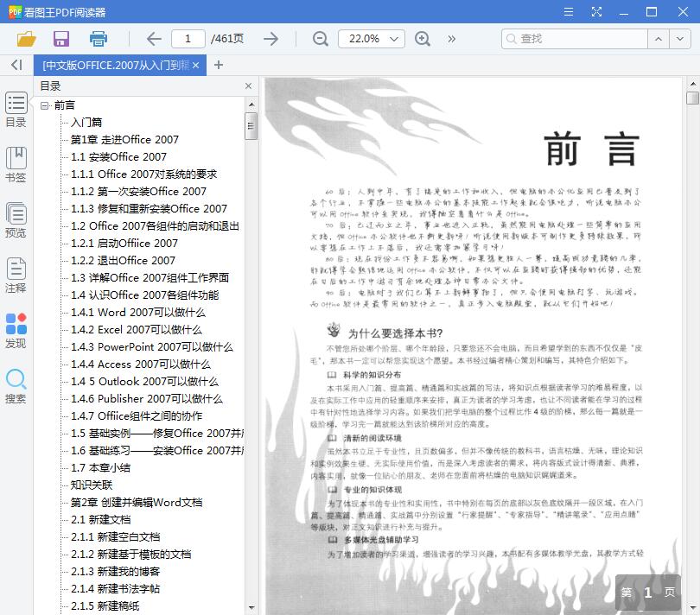Open 1.7 本章小结 entry
The height and width of the screenshot is (615, 700).
100,468
